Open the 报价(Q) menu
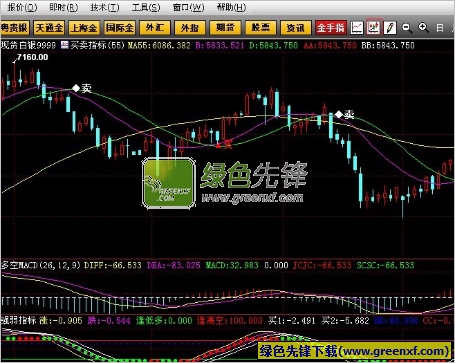This screenshot has height=363, width=455. coord(22,7)
